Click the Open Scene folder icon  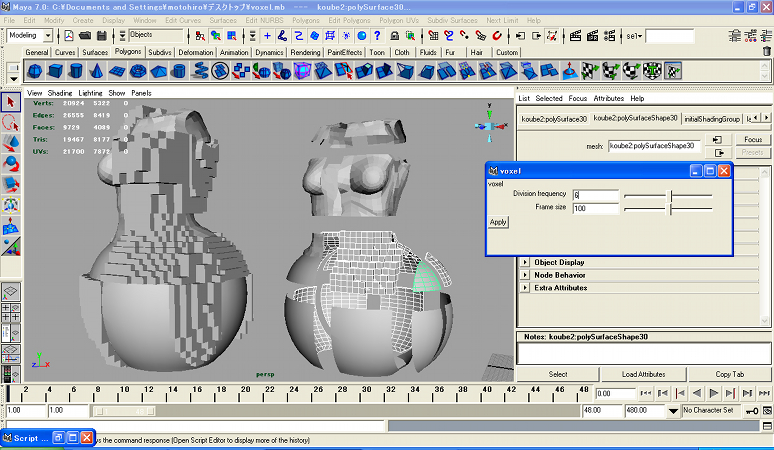click(85, 36)
